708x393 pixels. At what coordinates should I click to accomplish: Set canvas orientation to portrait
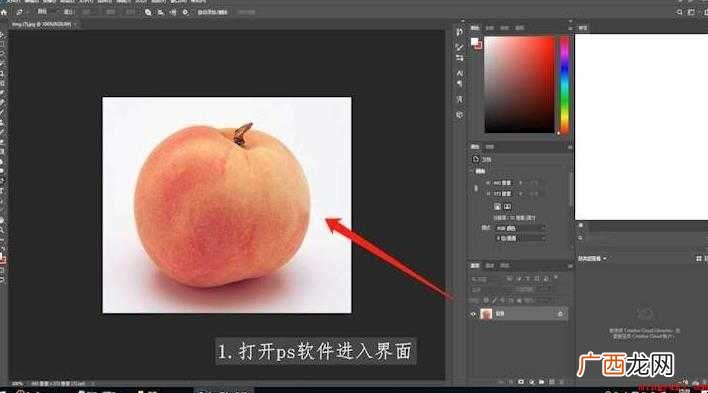[497, 206]
